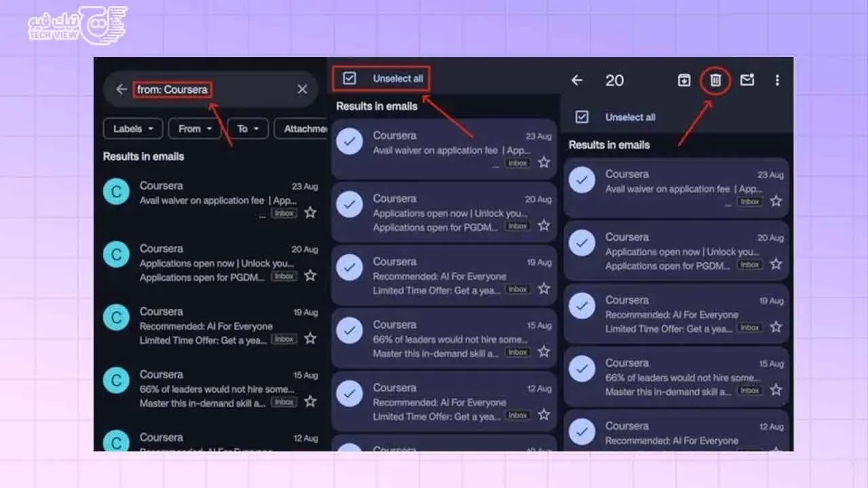Deselect the 23 Aug email check circle, middle panel
868x488 pixels.
click(x=350, y=142)
